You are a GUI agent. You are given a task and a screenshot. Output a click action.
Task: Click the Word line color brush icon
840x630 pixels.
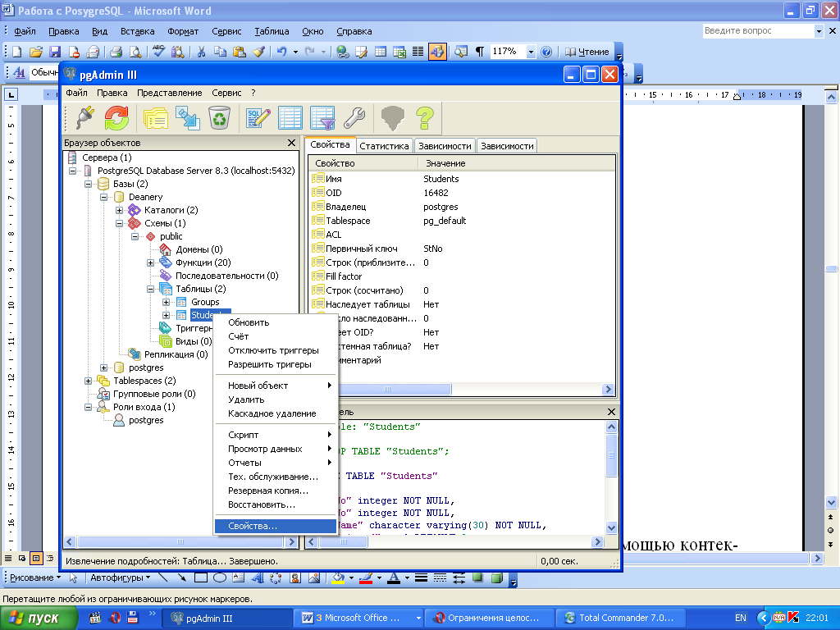point(366,578)
